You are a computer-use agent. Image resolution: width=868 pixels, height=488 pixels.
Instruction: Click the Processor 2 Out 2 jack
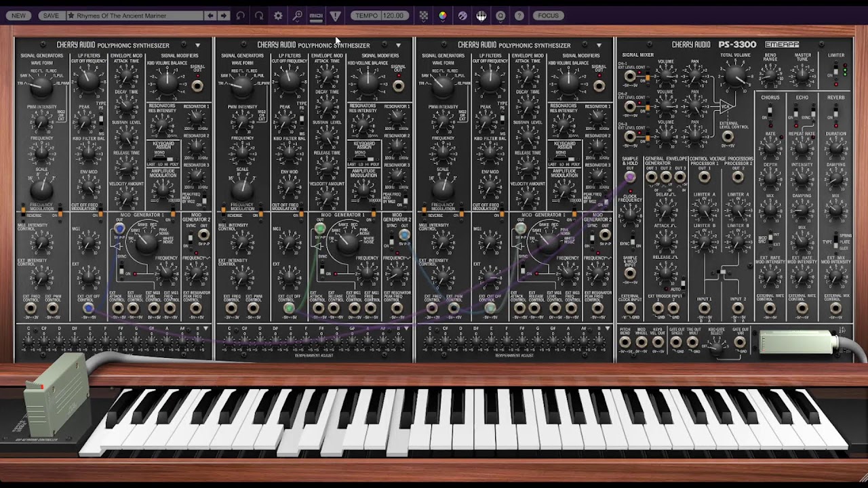(737, 177)
